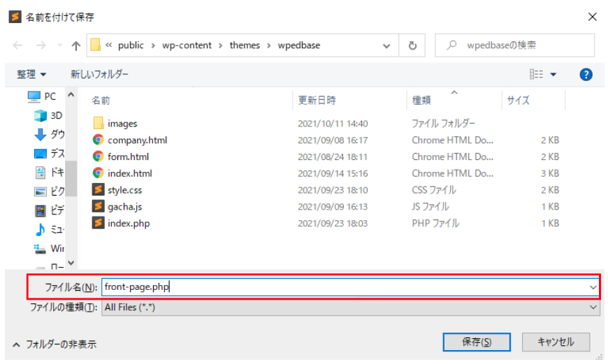
Task: Click the folder icon in address bar
Action: pyautogui.click(x=95, y=45)
